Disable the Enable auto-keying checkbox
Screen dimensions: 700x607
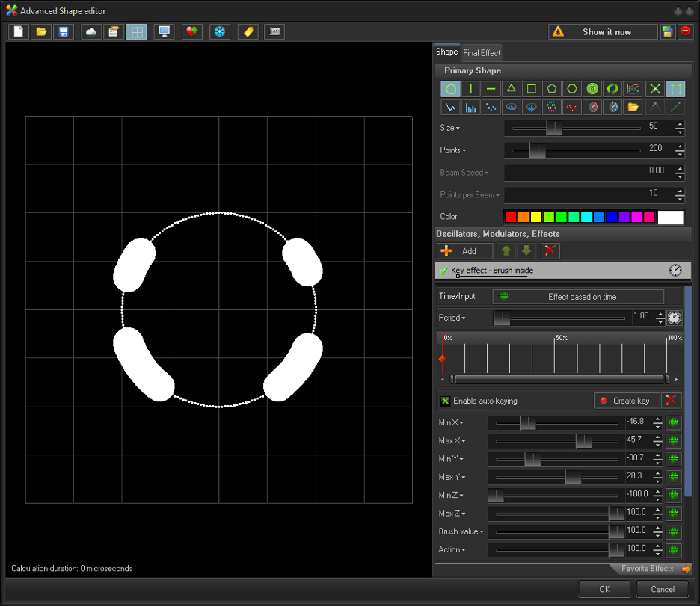(446, 401)
